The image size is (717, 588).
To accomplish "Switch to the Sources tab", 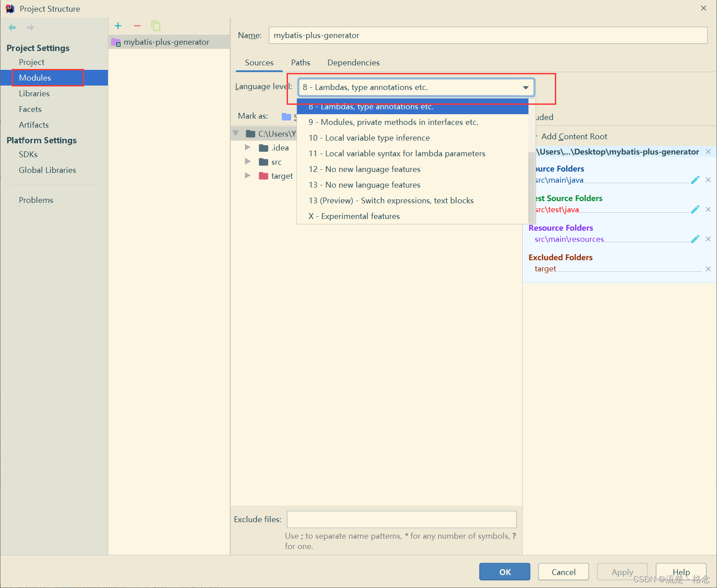I will point(259,63).
